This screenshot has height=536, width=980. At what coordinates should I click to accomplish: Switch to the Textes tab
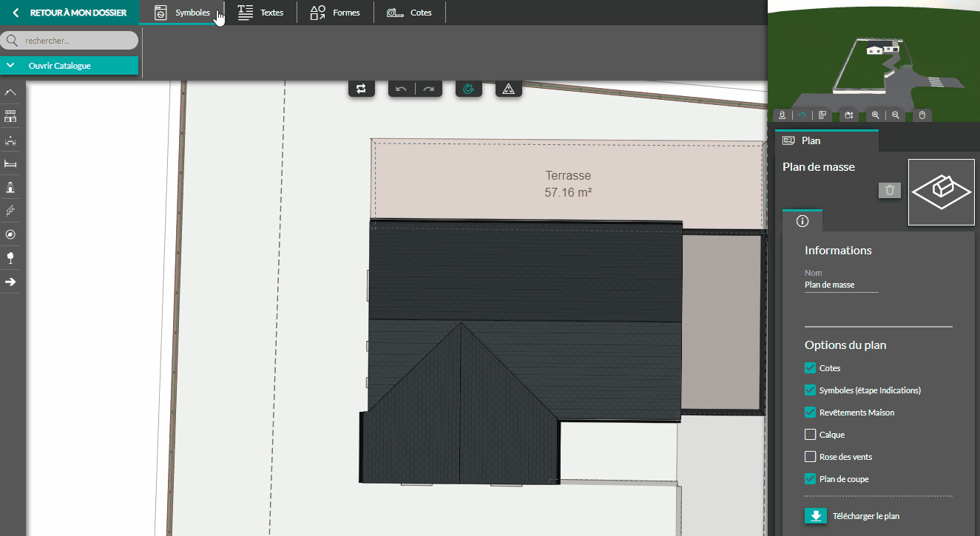pos(260,13)
